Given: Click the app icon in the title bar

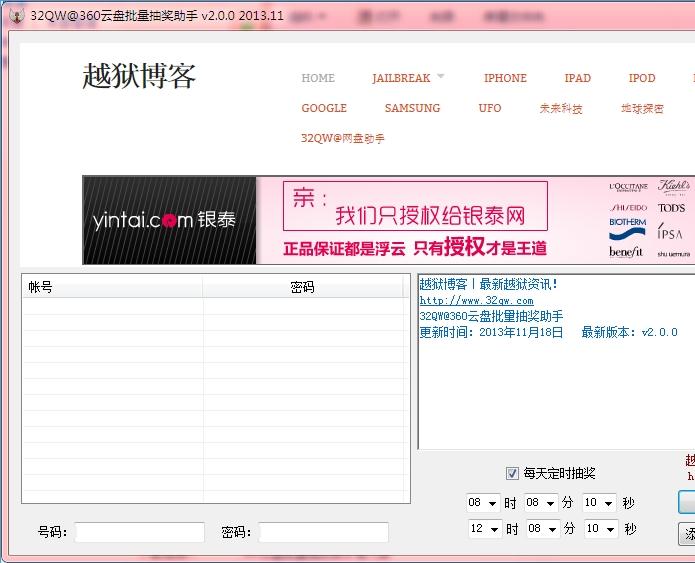Looking at the screenshot, I should (x=16, y=16).
